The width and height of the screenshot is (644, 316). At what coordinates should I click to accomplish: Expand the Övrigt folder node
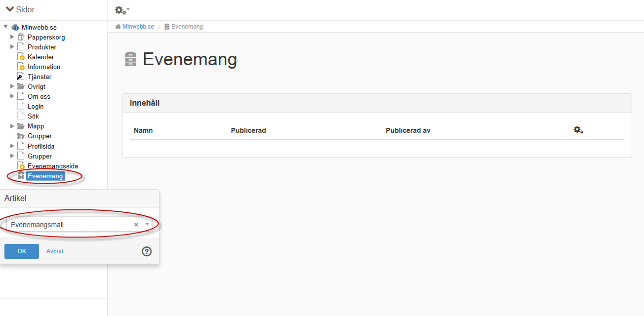(x=12, y=86)
